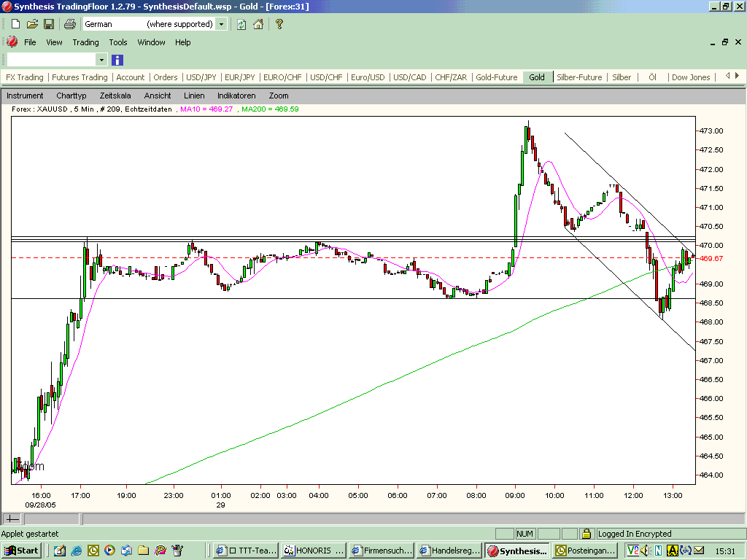The height and width of the screenshot is (560, 747).
Task: Open the Instrument chart menu
Action: [25, 96]
